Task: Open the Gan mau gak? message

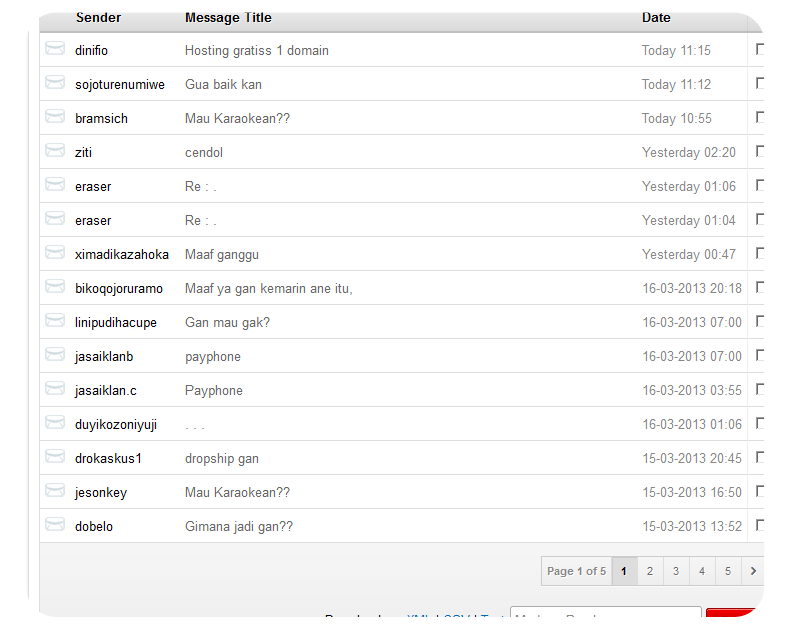Action: click(x=227, y=322)
